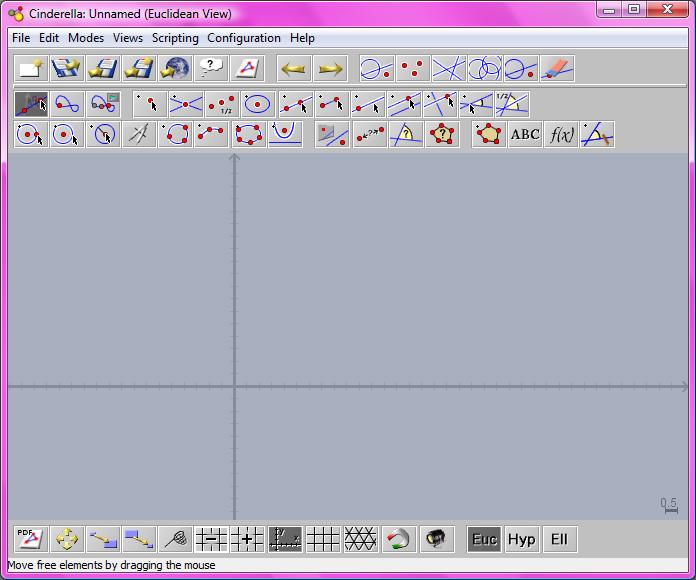Image resolution: width=696 pixels, height=580 pixels.
Task: Click the Export to PDF icon
Action: pyautogui.click(x=31, y=539)
